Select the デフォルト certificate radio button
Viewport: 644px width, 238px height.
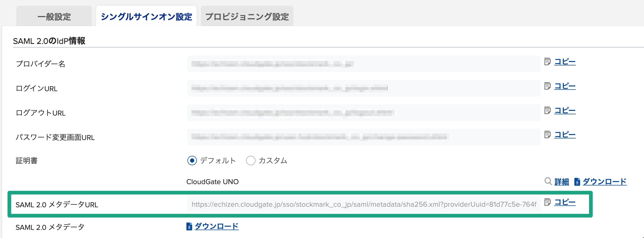coord(192,161)
